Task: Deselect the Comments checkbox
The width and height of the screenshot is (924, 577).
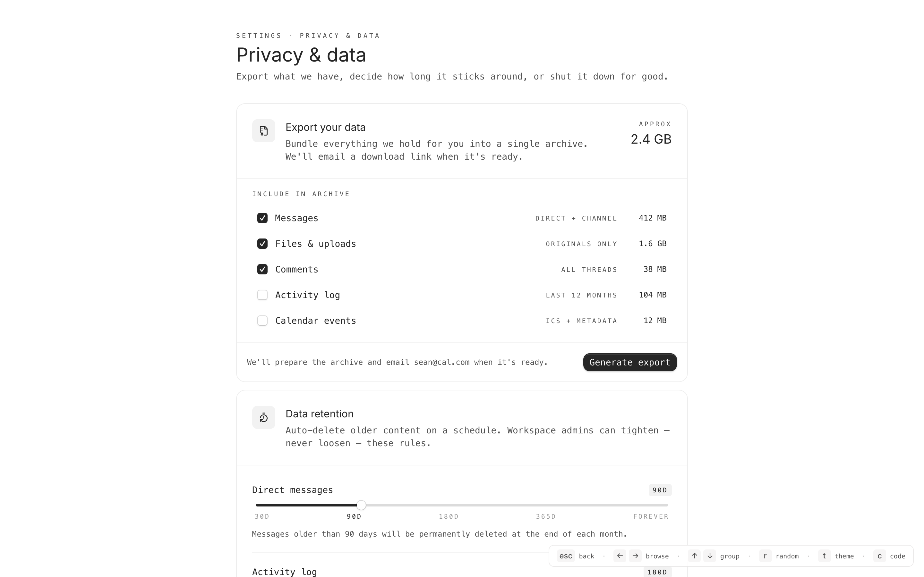Action: (x=262, y=269)
